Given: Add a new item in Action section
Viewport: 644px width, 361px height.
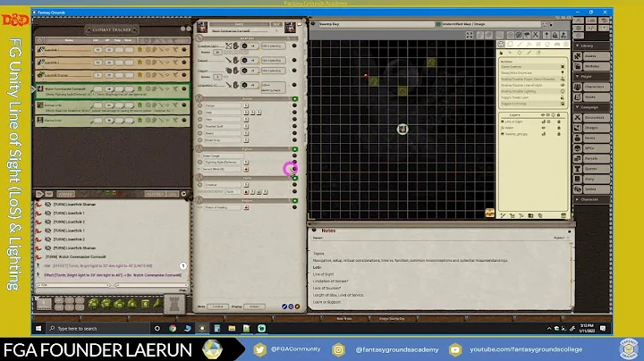Looking at the screenshot, I should [x=295, y=99].
